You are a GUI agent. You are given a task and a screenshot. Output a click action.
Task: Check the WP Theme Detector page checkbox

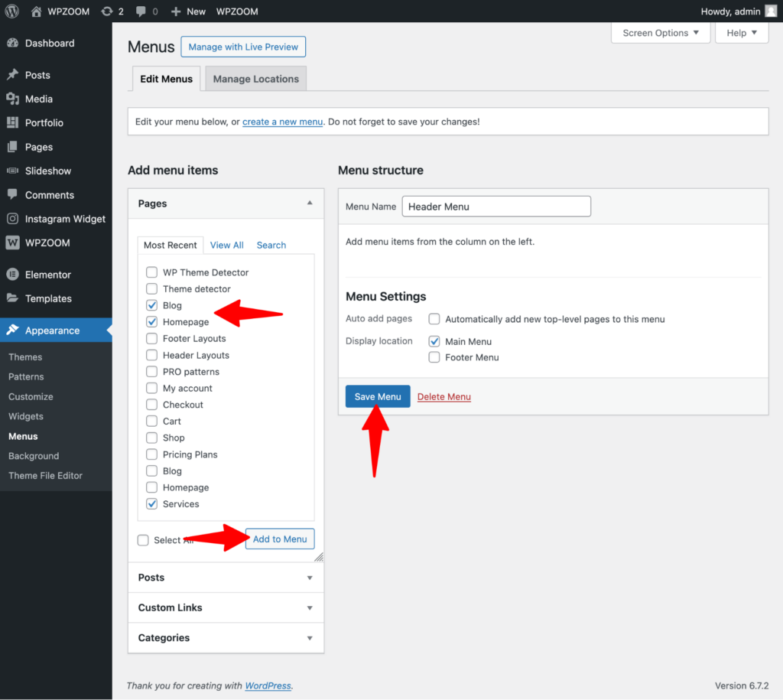coord(151,272)
